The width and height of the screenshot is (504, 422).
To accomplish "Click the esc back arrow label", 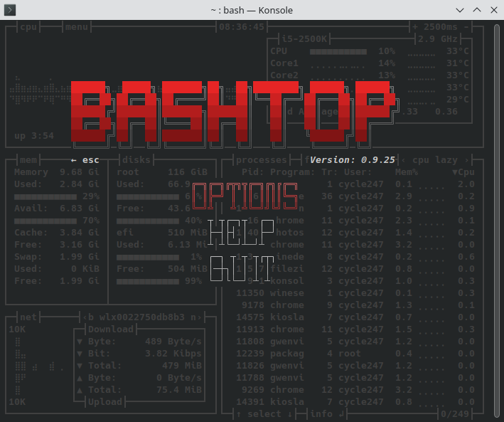I will [85, 160].
